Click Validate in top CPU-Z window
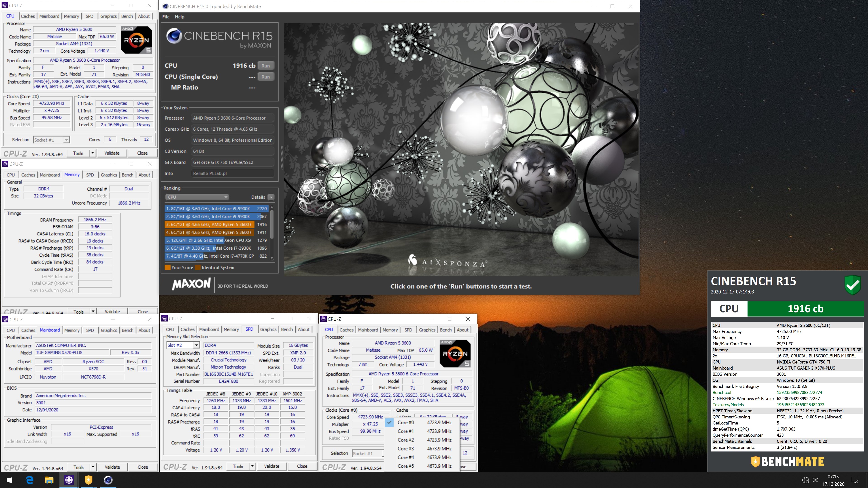Image resolution: width=868 pixels, height=488 pixels. point(112,153)
